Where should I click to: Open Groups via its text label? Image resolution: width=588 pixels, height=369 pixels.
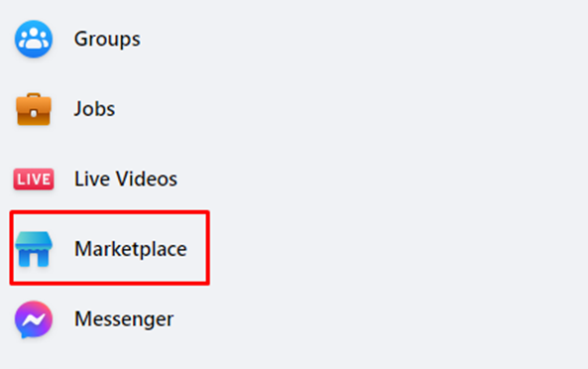click(107, 39)
